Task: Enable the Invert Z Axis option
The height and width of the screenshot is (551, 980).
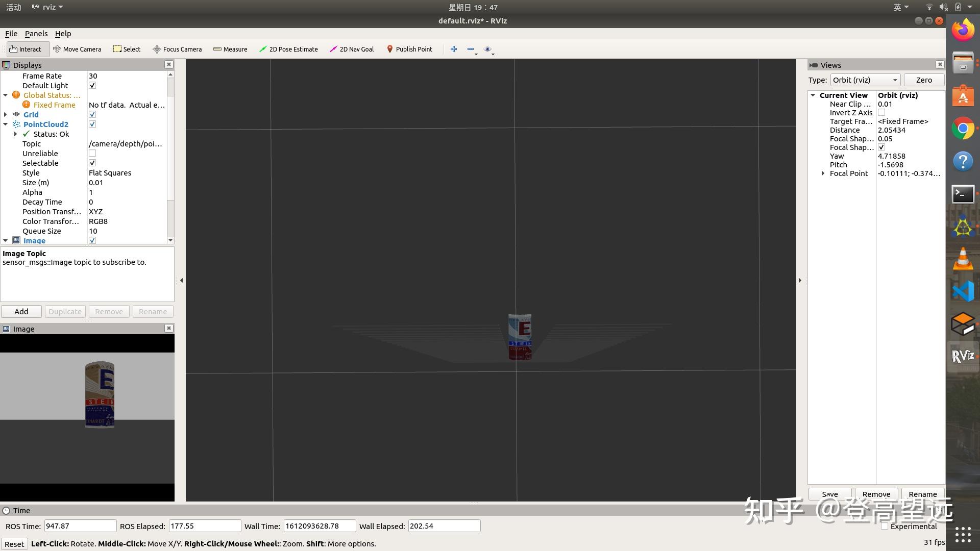Action: [881, 112]
